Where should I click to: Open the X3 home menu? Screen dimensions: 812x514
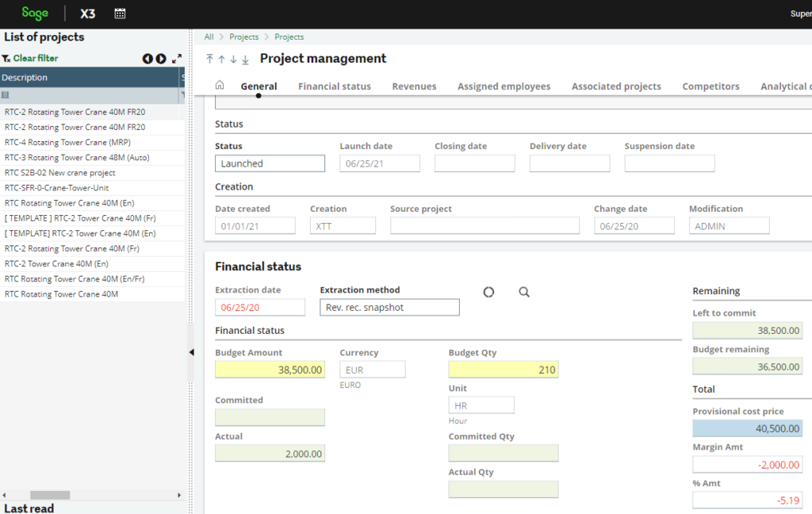coord(87,13)
